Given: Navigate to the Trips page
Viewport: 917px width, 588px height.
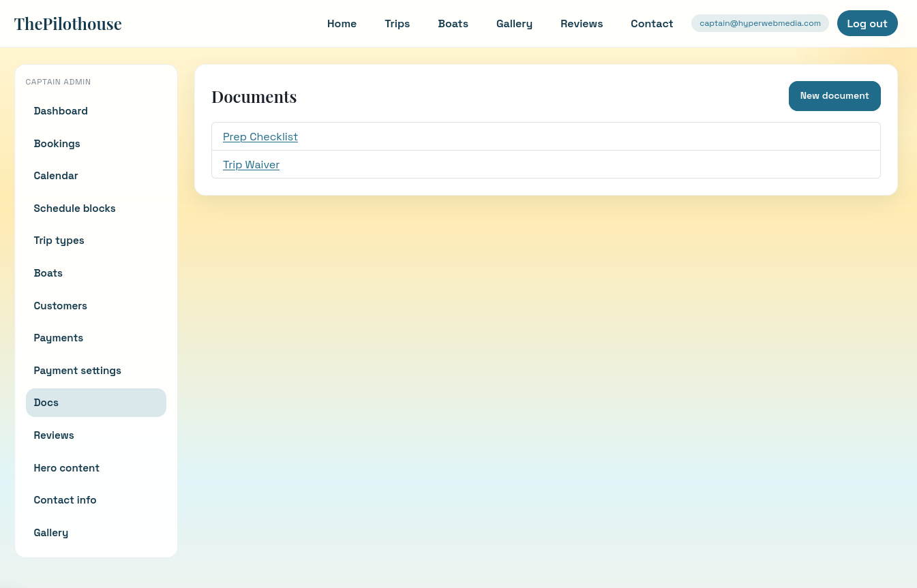Looking at the screenshot, I should tap(397, 23).
